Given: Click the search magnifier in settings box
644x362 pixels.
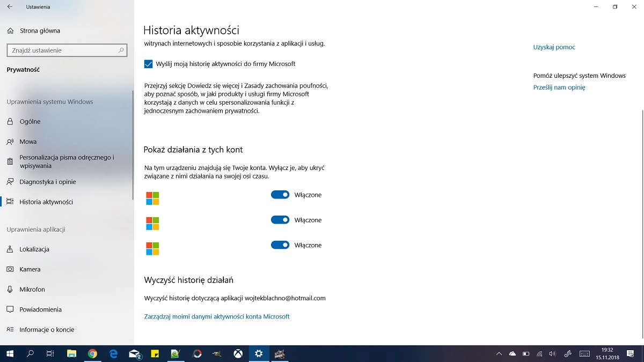Looking at the screenshot, I should 121,50.
